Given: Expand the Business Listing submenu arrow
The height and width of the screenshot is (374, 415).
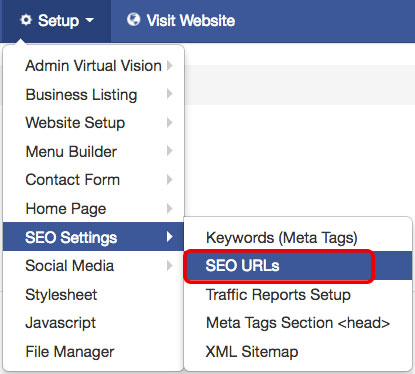Looking at the screenshot, I should (170, 94).
